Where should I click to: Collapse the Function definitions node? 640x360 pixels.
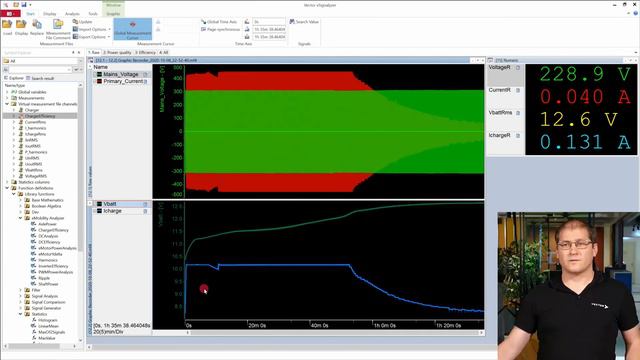click(x=7, y=188)
